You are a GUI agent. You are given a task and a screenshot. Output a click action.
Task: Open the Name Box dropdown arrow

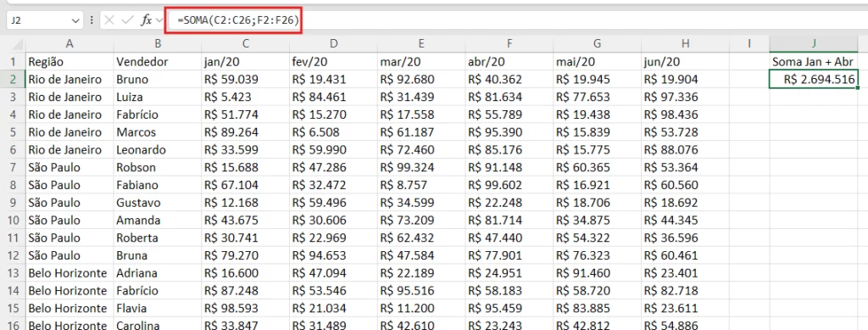point(75,21)
